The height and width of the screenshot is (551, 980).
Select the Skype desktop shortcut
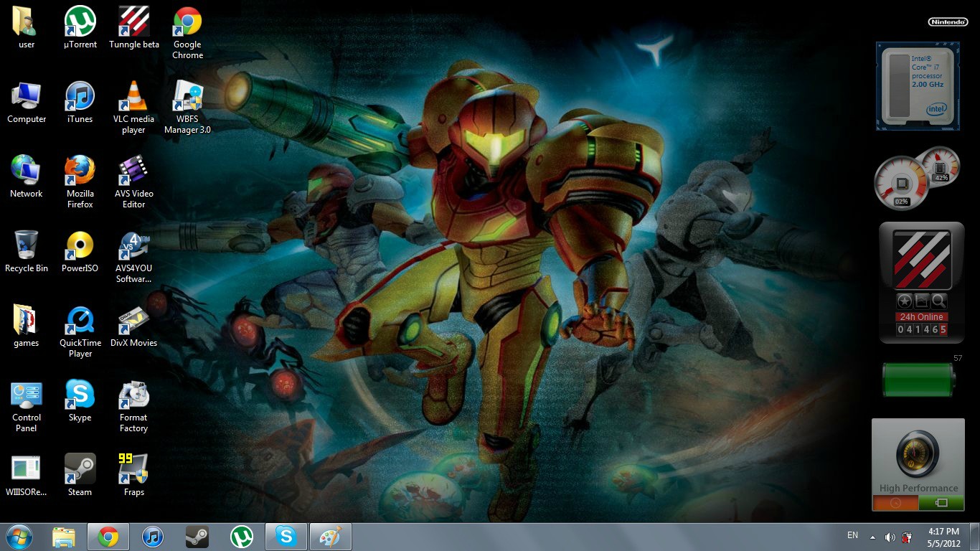(80, 401)
